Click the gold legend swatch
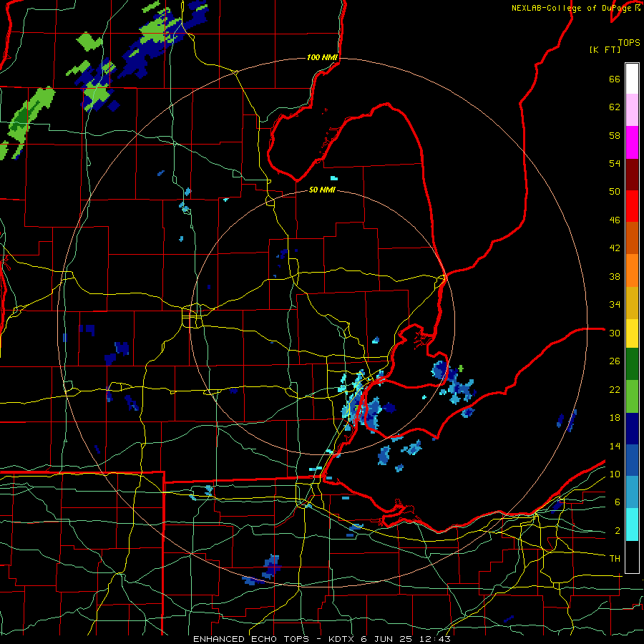 [632, 303]
